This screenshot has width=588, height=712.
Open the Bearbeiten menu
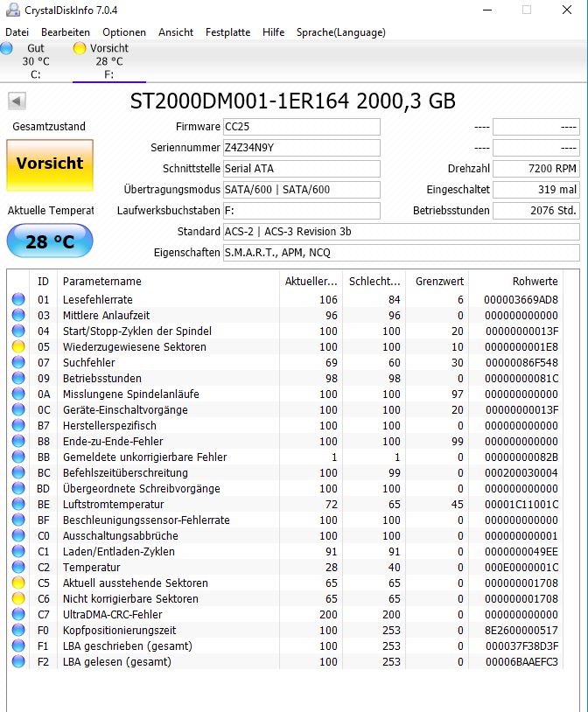tap(66, 32)
